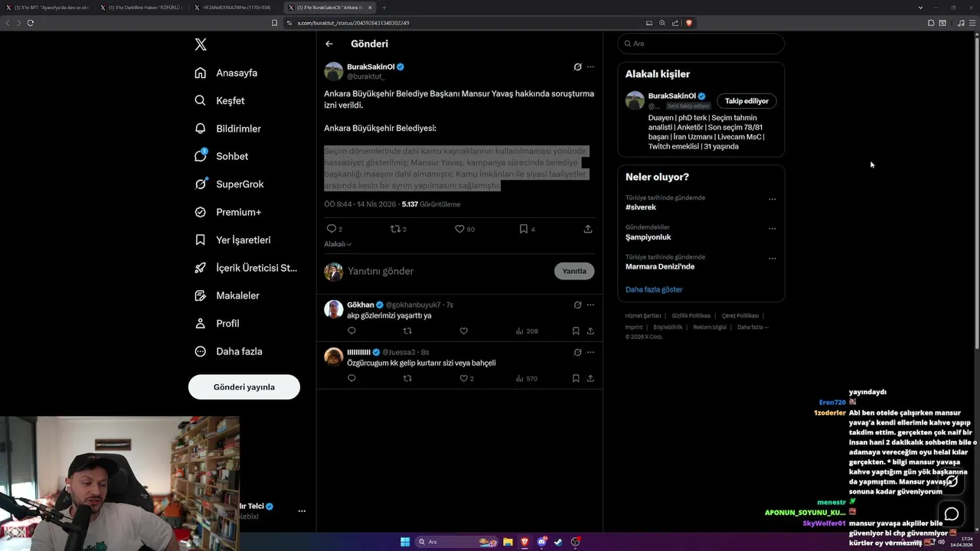Open account menu dots near Telci
The image size is (980, 551).
(302, 510)
